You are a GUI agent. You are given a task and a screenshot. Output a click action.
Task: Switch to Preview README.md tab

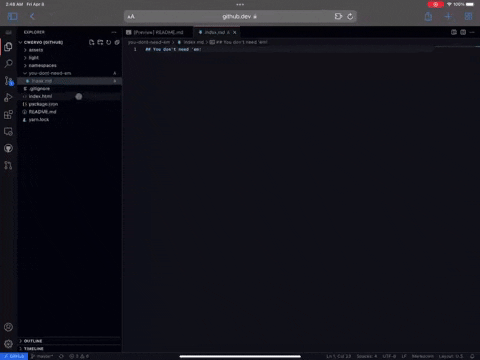click(x=158, y=32)
